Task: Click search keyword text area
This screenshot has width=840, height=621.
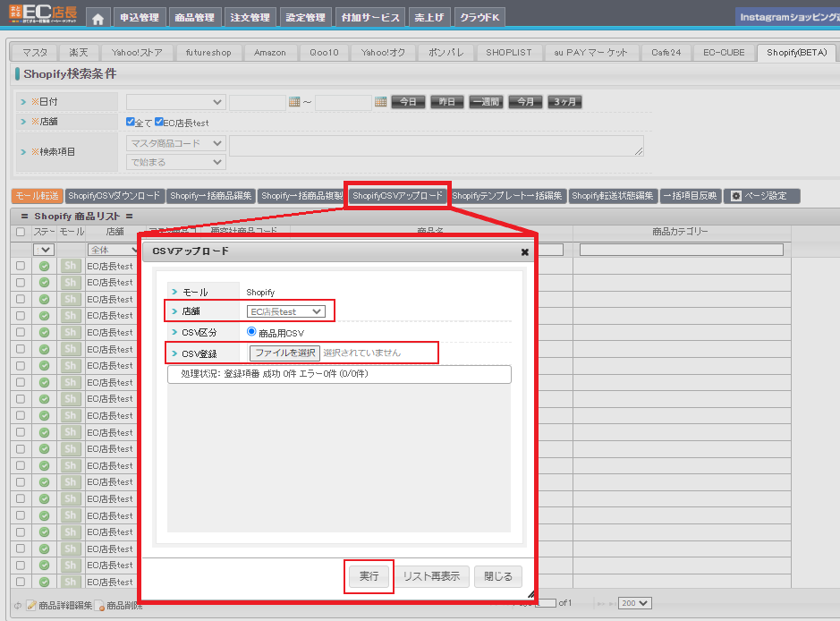Action: [436, 146]
